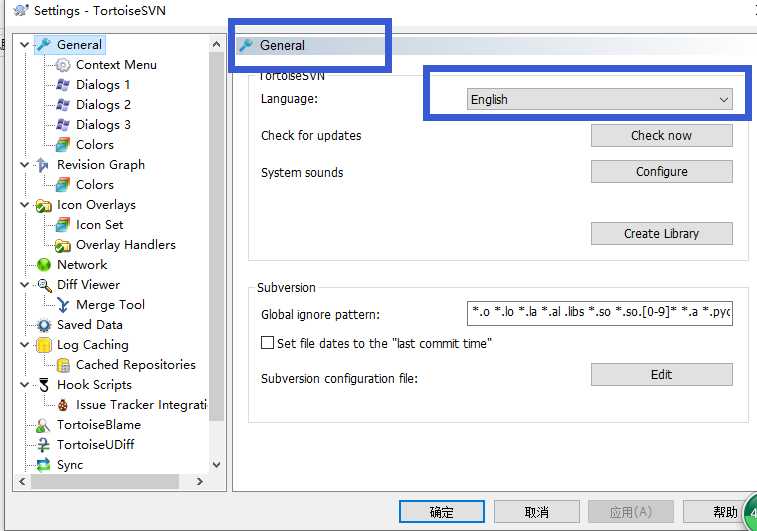Click the Colors icon under Revision Graph
Image resolution: width=757 pixels, height=531 pixels.
point(63,185)
